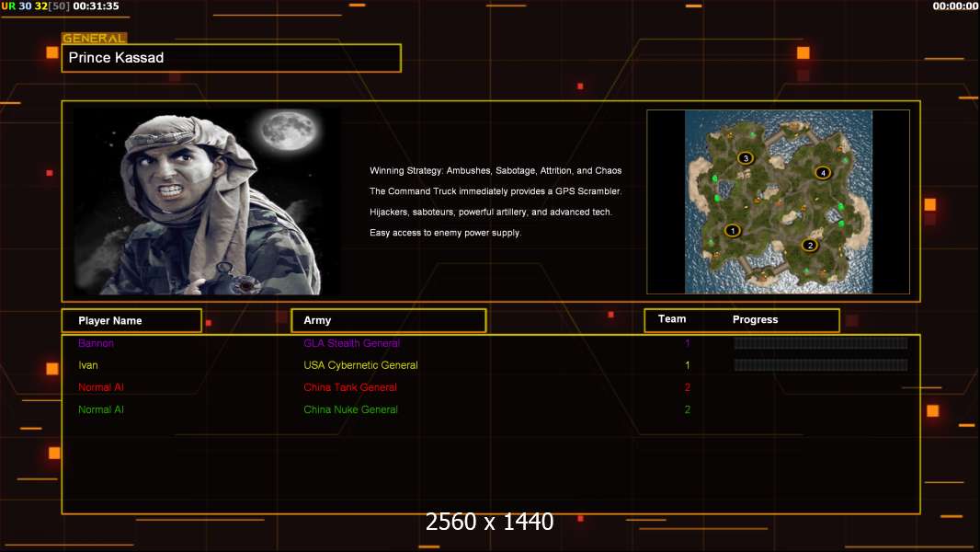The width and height of the screenshot is (980, 552).
Task: Select player Ivan in the list
Action: (88, 365)
